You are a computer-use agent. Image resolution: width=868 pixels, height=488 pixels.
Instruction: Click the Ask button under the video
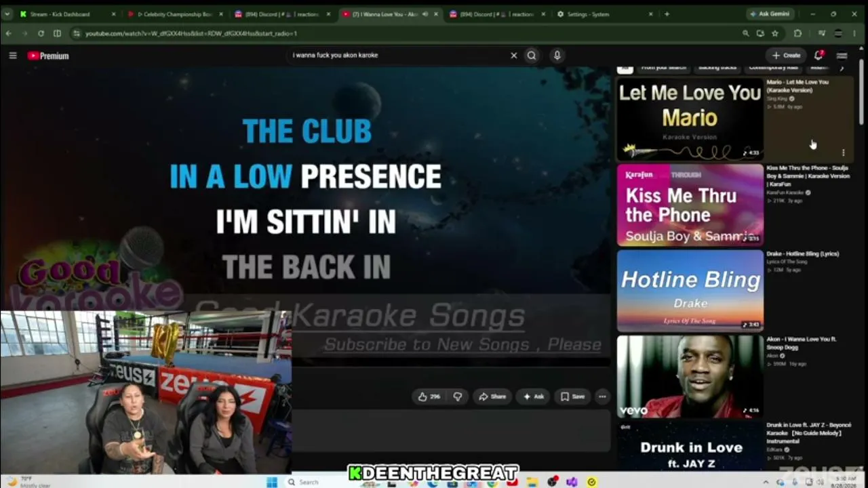click(534, 396)
